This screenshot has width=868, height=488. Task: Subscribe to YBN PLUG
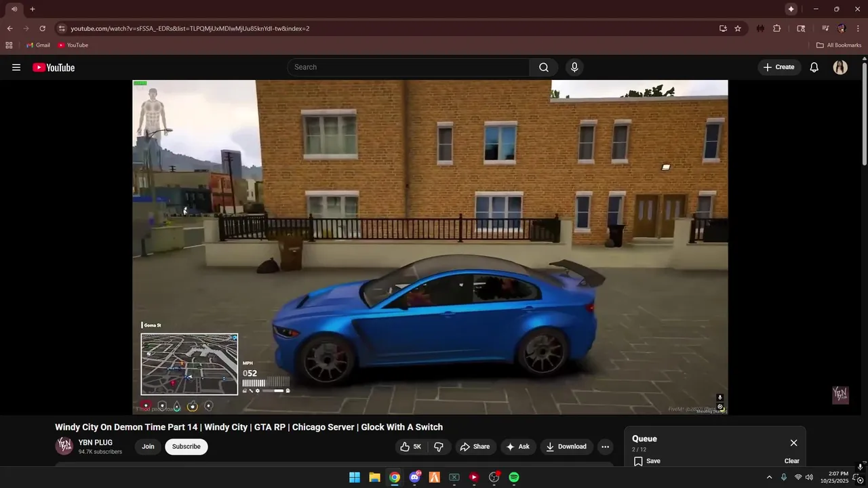click(186, 447)
